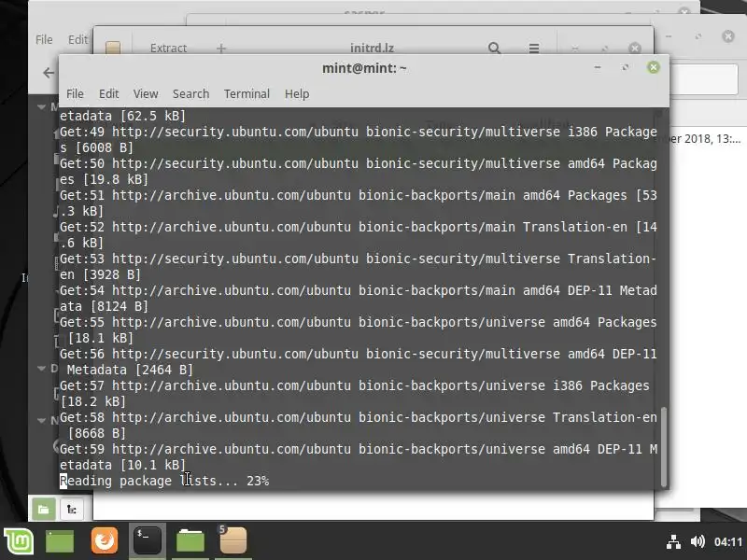Image resolution: width=747 pixels, height=560 pixels.
Task: Open the hamburger menu in archive manager
Action: pyautogui.click(x=534, y=49)
